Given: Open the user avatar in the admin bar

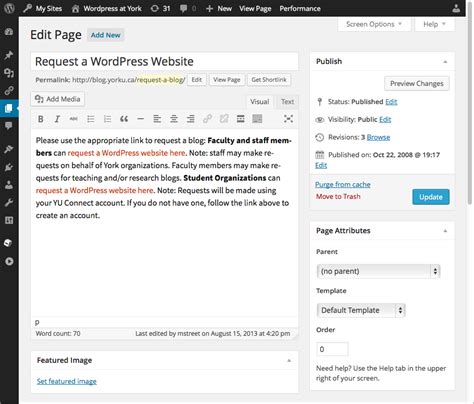Looking at the screenshot, I should tap(456, 8).
